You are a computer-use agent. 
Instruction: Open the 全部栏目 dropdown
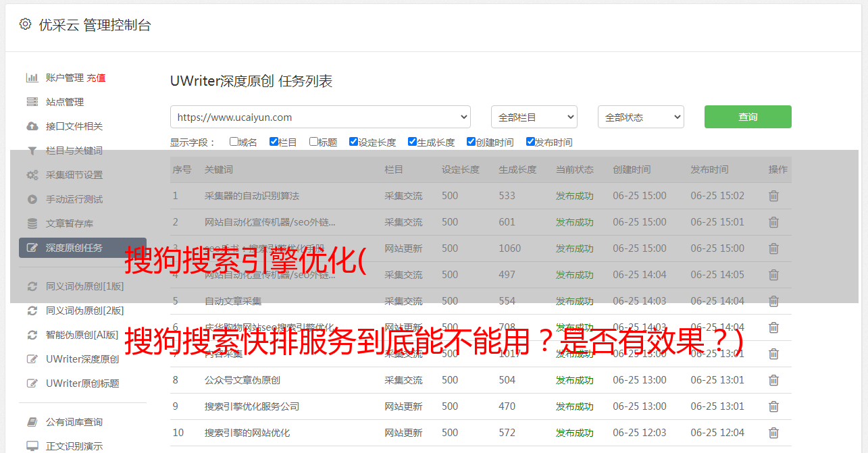coord(534,117)
